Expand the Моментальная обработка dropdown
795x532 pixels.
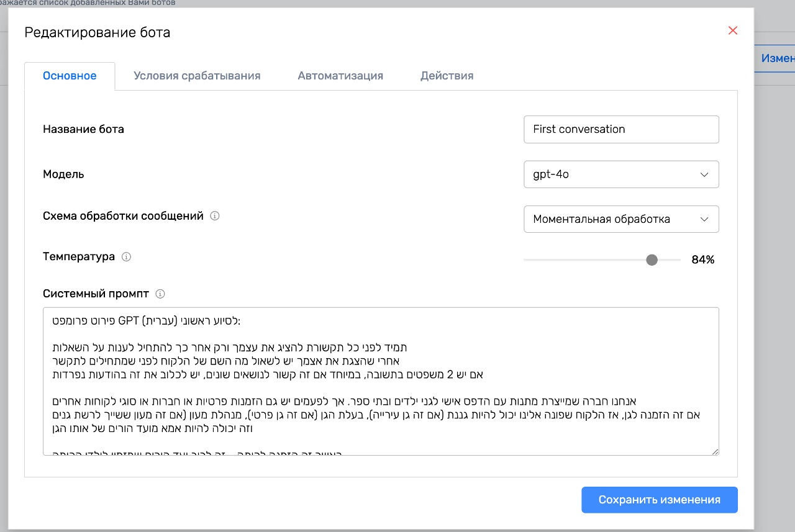[x=621, y=219]
